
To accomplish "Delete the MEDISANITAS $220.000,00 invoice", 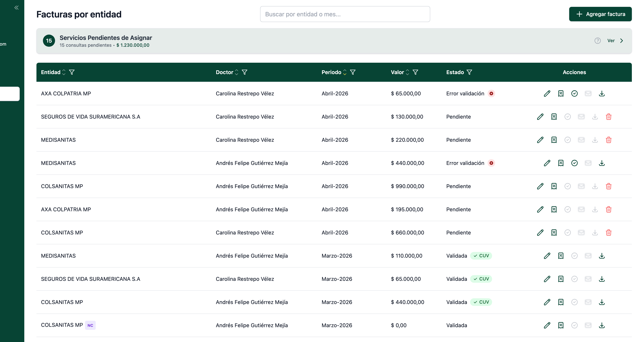I will click(x=608, y=140).
